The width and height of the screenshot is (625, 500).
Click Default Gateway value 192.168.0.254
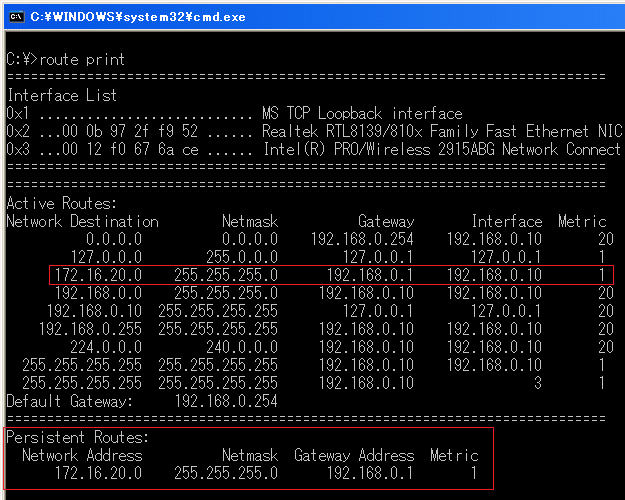coord(226,401)
